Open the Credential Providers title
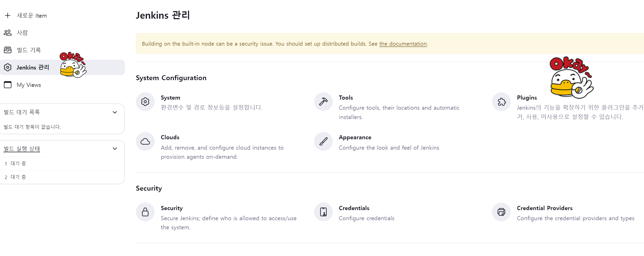The width and height of the screenshot is (644, 256). pyautogui.click(x=545, y=208)
